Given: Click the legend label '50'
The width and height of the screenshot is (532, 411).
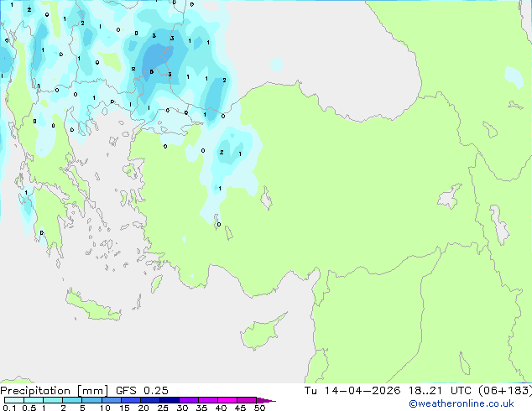Looking at the screenshot, I should coord(259,408).
